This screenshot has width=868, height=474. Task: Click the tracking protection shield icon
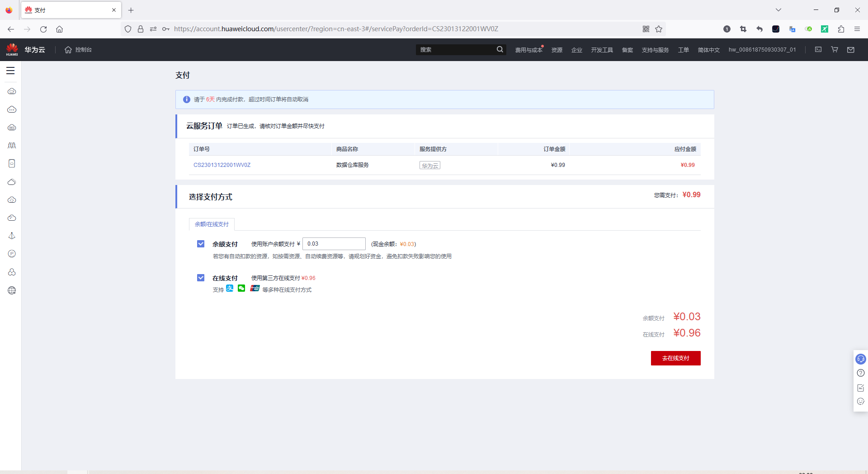click(x=128, y=29)
